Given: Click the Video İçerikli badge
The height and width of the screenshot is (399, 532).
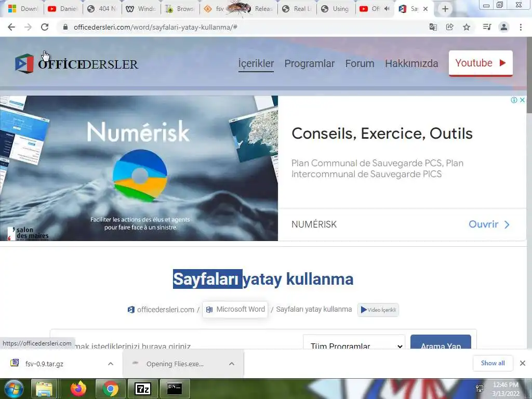Looking at the screenshot, I should coord(378,310).
